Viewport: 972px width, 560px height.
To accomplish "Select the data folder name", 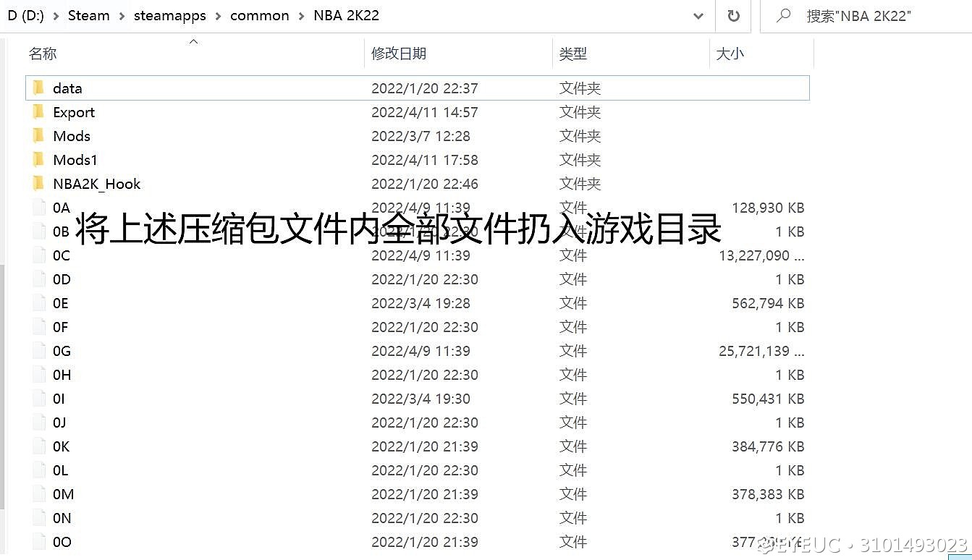I will 67,88.
